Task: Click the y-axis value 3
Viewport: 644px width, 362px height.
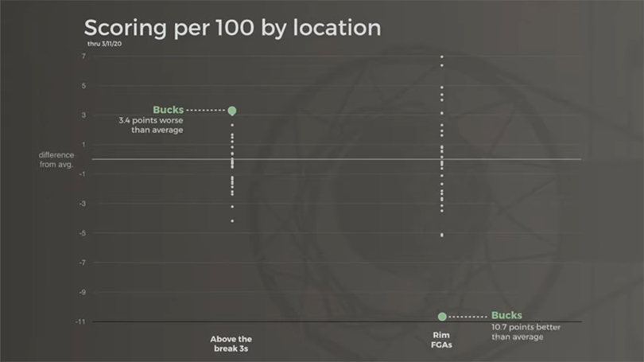Action: point(82,115)
